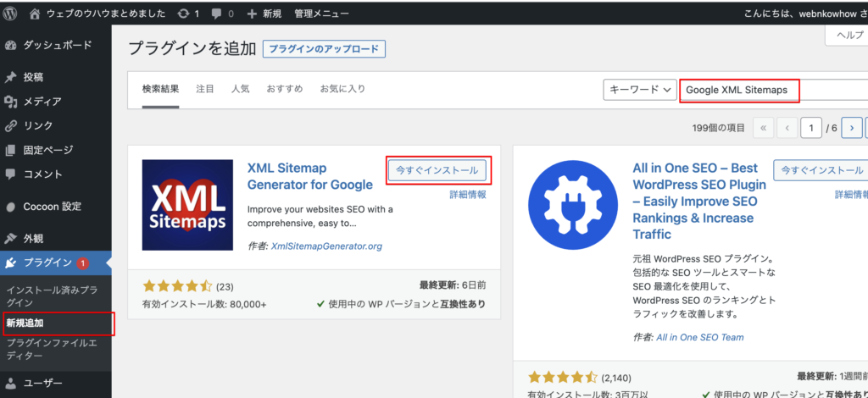Click the XML Sitemaps plugin thumbnail
Viewport: 868px width, 398px height.
pyautogui.click(x=187, y=205)
